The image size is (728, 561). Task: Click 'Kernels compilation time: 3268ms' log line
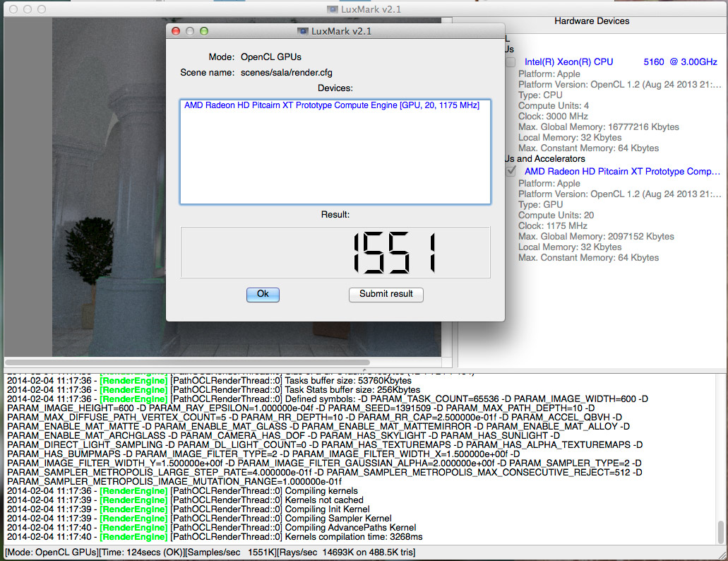pos(215,537)
